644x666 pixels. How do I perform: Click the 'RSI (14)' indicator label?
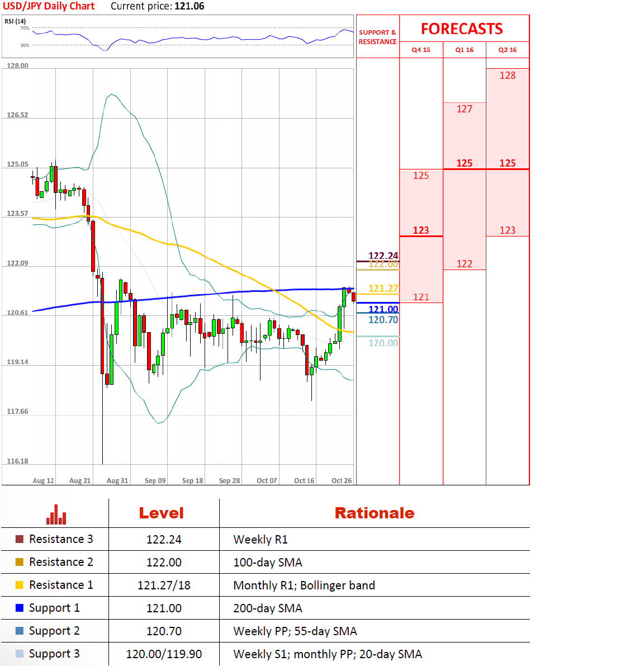(15, 21)
